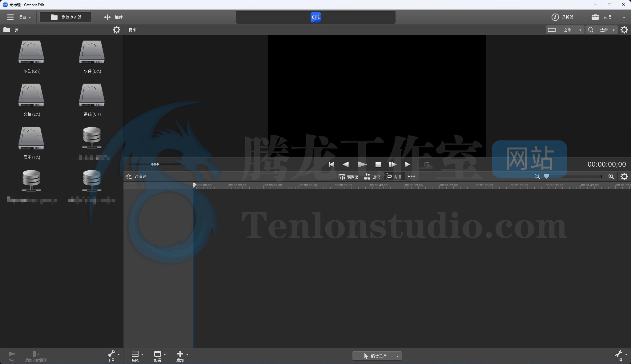Toggle 贴靠 snapping
Image resolution: width=631 pixels, height=364 pixels.
[x=394, y=176]
